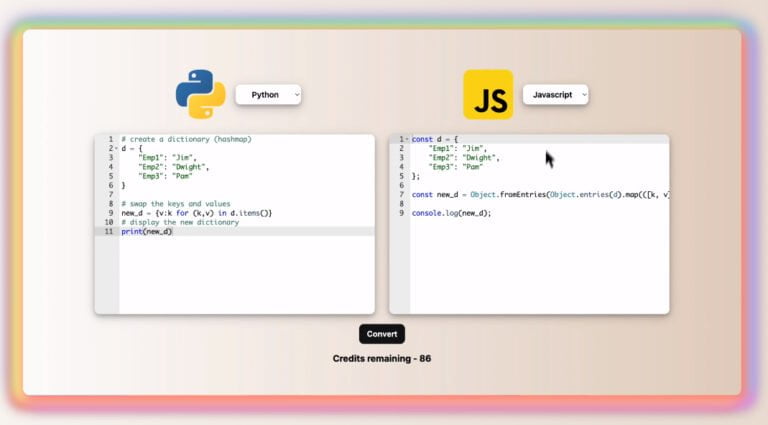Screen dimensions: 768x425
Task: Click the empty area of Python code editor
Action: click(246, 274)
